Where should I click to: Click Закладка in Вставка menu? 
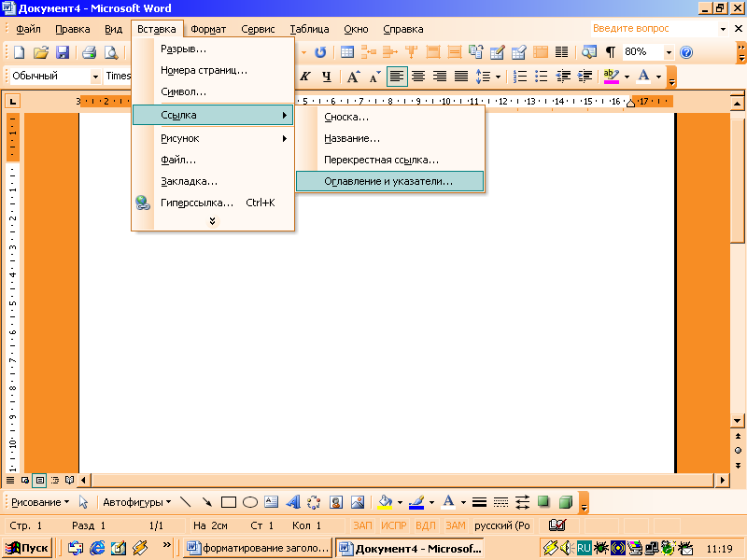(213, 181)
